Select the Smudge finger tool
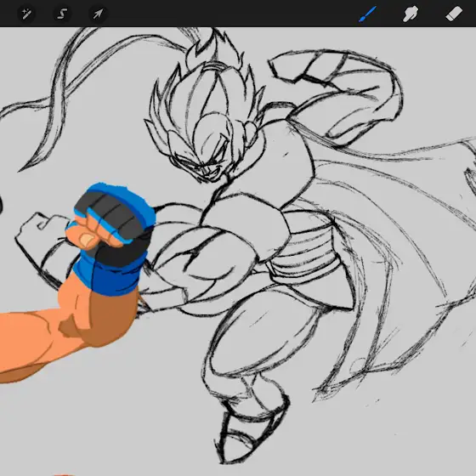Viewport: 476px width, 476px height. pos(410,14)
